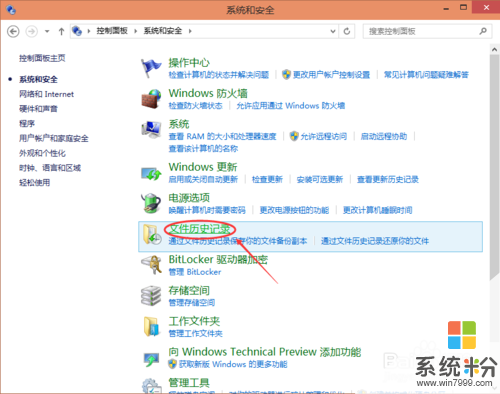Select 用户帐户和家庭安全 in the sidebar
500x394 pixels.
tap(54, 138)
